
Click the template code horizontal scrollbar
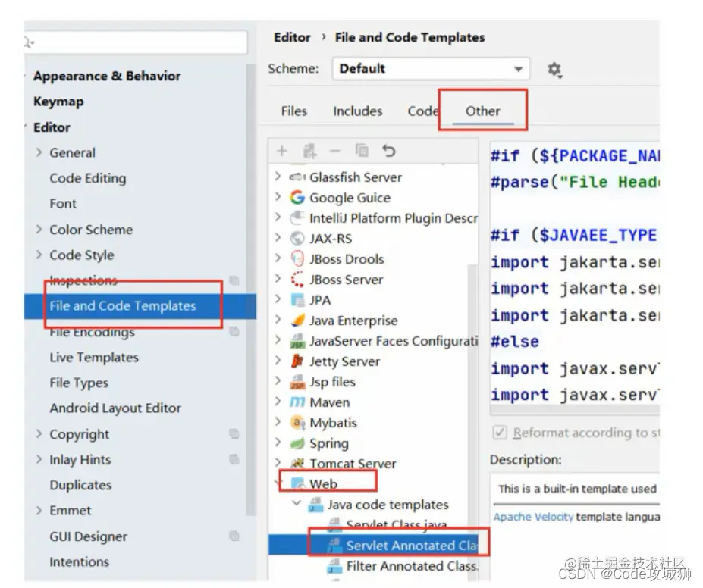(x=575, y=410)
